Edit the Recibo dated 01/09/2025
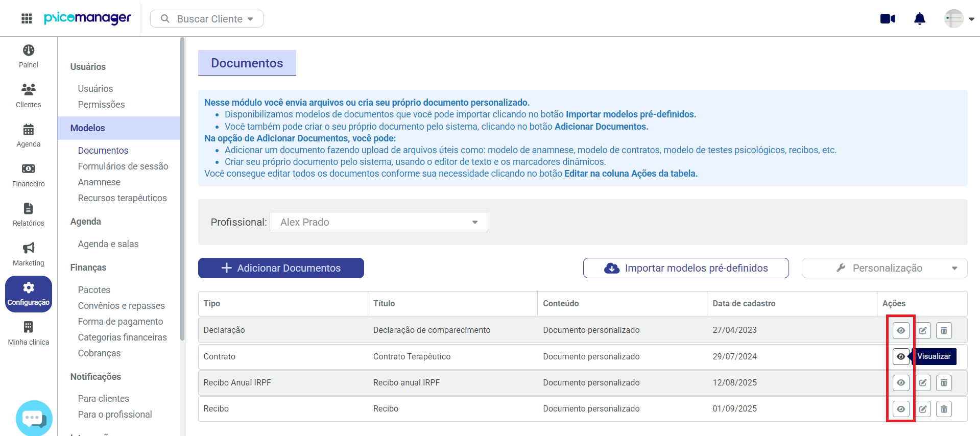 coord(923,409)
